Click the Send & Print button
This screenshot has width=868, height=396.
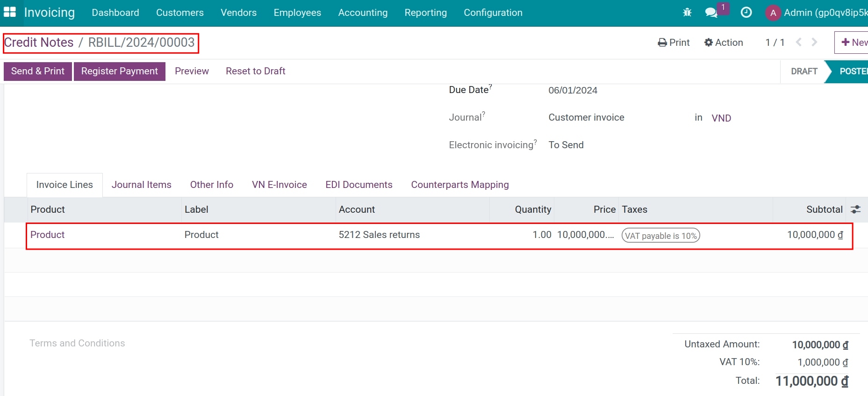pos(38,71)
